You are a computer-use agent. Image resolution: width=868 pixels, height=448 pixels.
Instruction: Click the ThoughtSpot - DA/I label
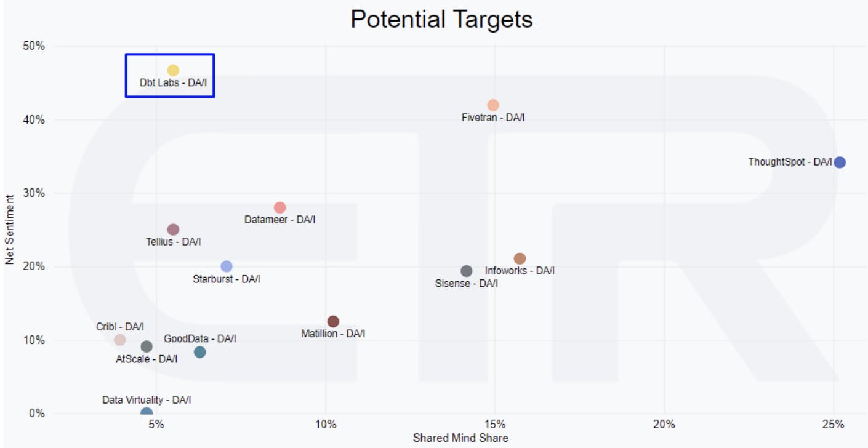coord(790,162)
